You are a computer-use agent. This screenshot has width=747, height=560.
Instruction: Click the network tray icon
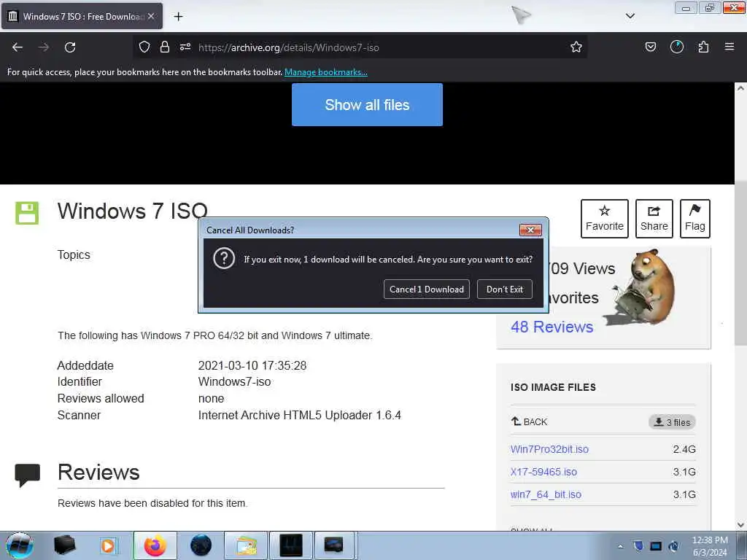(673, 545)
